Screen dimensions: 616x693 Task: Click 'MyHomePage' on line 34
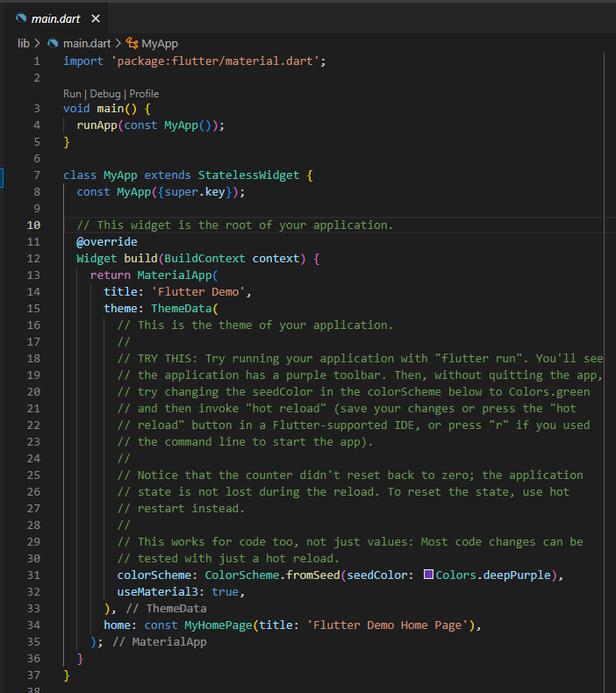[x=218, y=625]
